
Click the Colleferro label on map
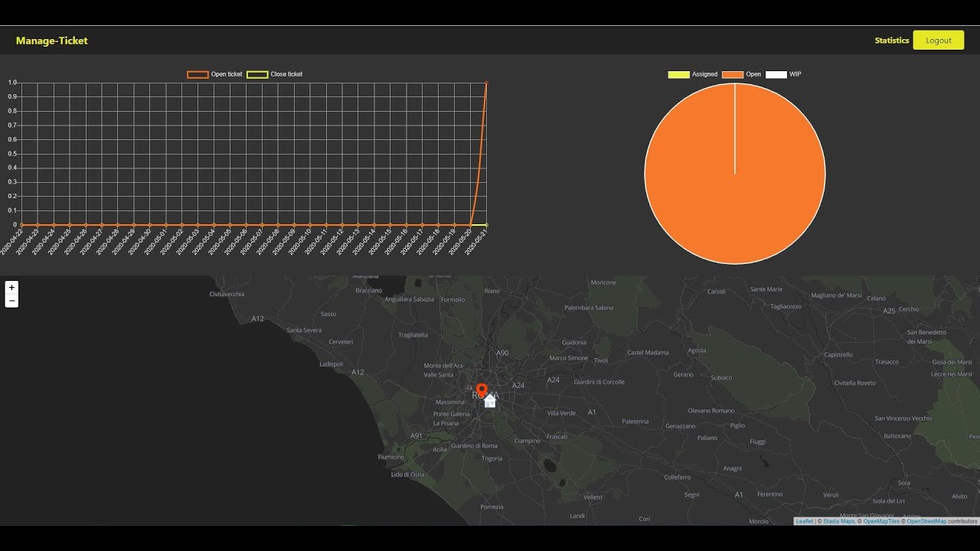coord(678,477)
